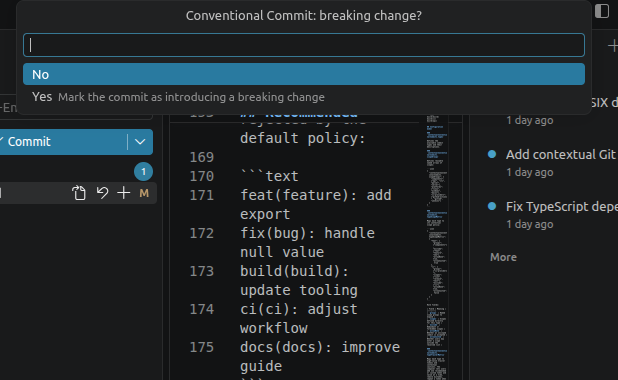This screenshot has height=380, width=618.
Task: Click the blue dot beside 'Fix TypeScript depe'
Action: click(x=492, y=206)
